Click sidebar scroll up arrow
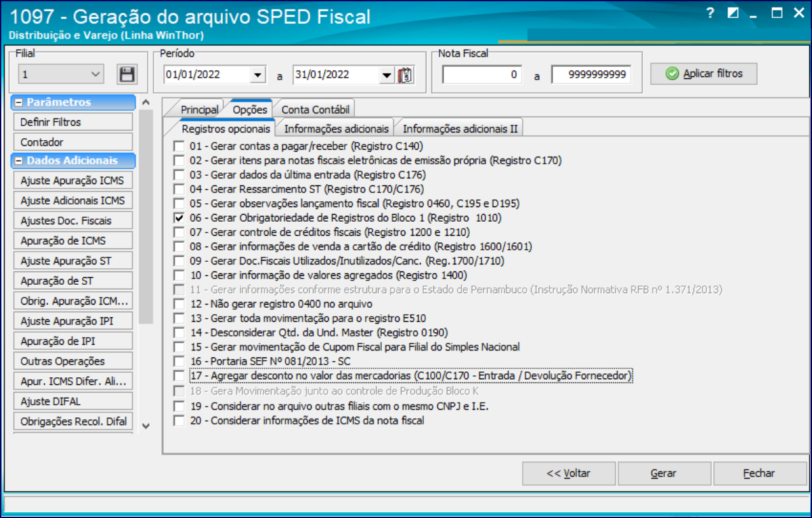Viewport: 812px width, 518px height. (x=145, y=102)
